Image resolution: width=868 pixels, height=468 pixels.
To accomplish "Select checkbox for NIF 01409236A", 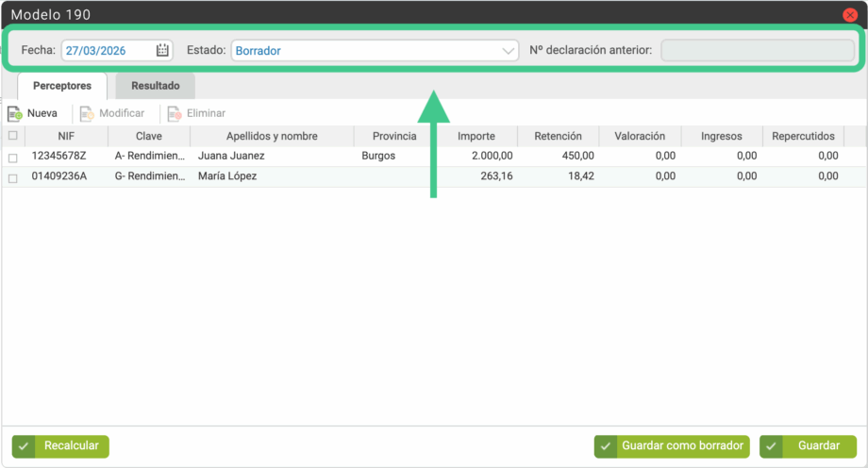I will pyautogui.click(x=12, y=177).
